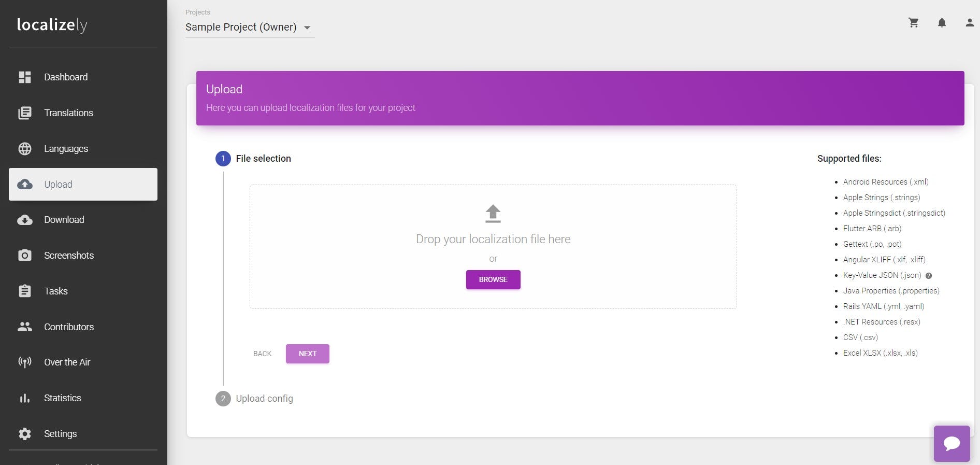Viewport: 980px width, 465px height.
Task: Click the BACK button
Action: pos(262,354)
